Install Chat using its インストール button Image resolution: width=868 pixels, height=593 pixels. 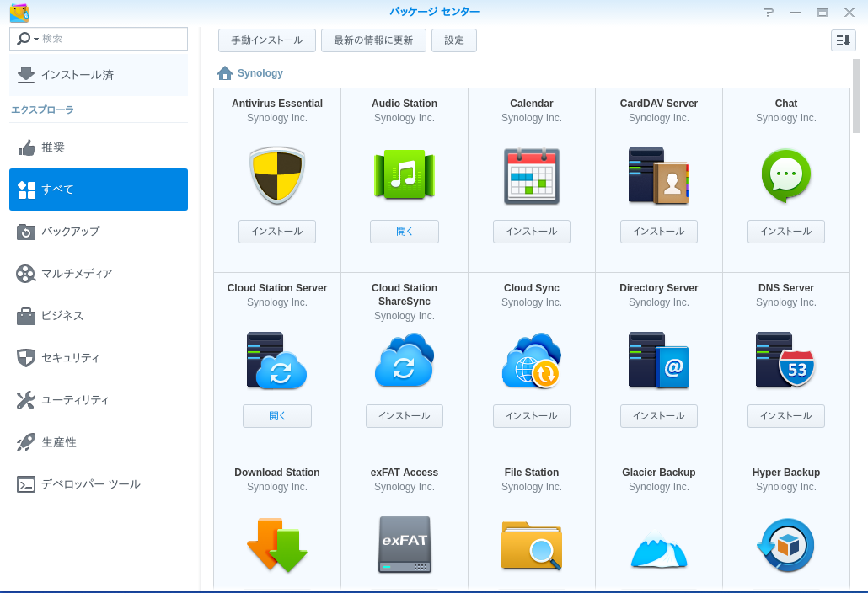(786, 232)
